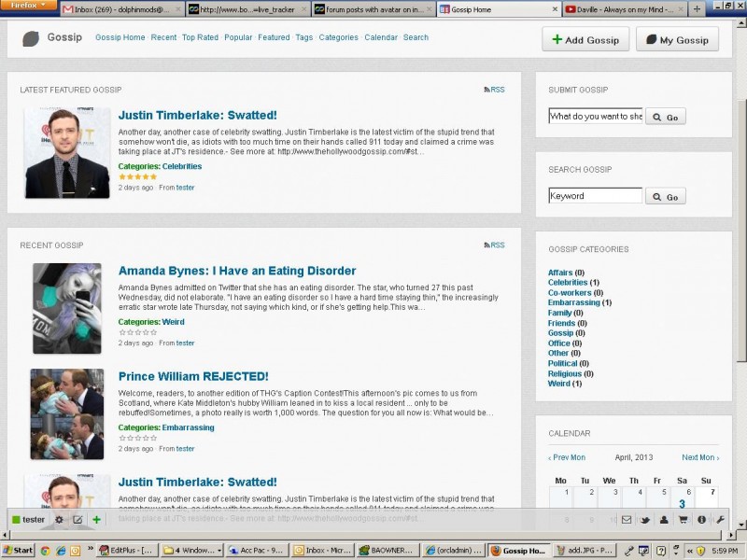Click the security shield tray icon
Image resolution: width=747 pixels, height=560 pixels.
(x=700, y=551)
